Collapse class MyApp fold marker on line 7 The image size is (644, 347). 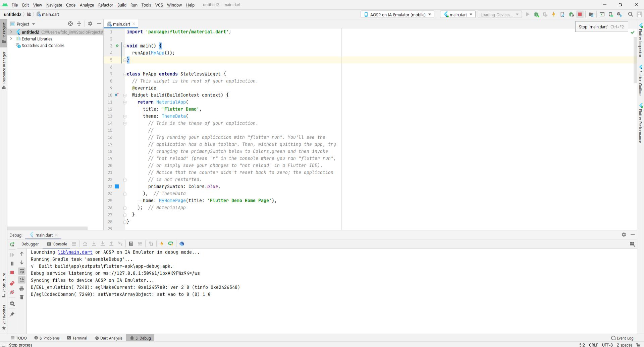click(125, 74)
